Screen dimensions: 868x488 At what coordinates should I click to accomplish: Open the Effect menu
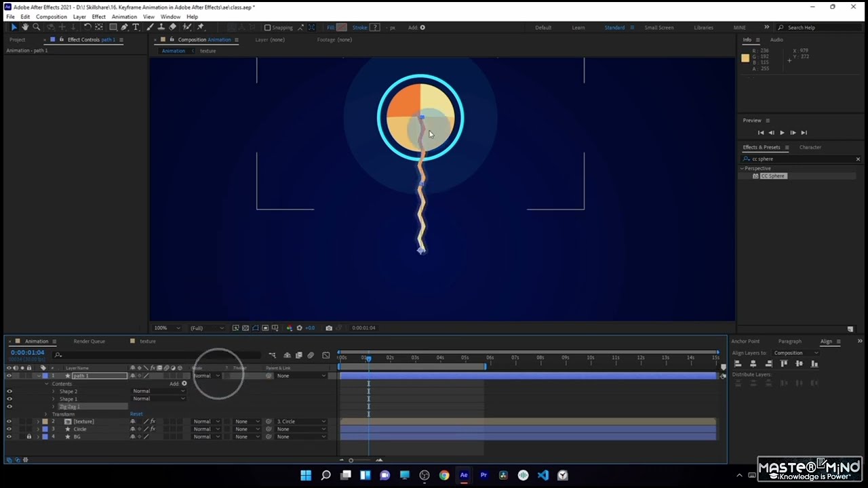point(99,16)
